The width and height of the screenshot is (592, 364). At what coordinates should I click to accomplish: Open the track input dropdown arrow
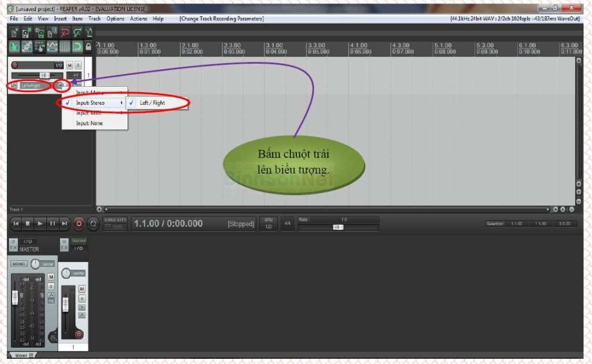tap(60, 86)
